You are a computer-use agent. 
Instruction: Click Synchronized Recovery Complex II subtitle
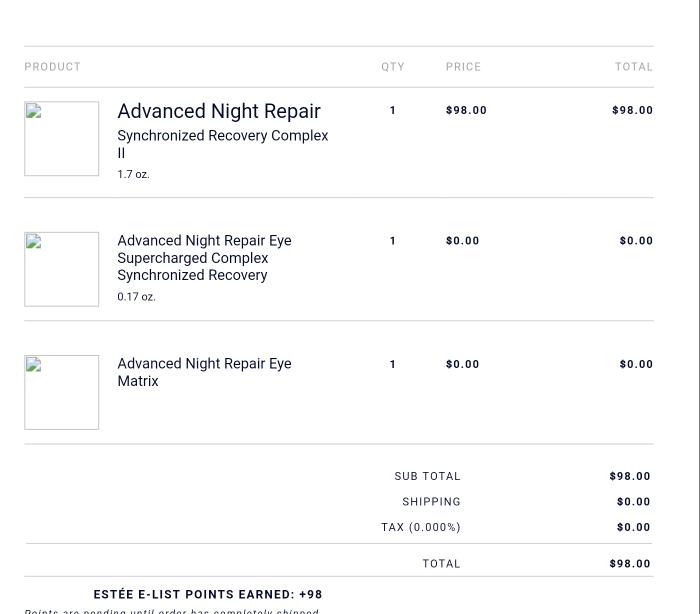click(x=222, y=144)
